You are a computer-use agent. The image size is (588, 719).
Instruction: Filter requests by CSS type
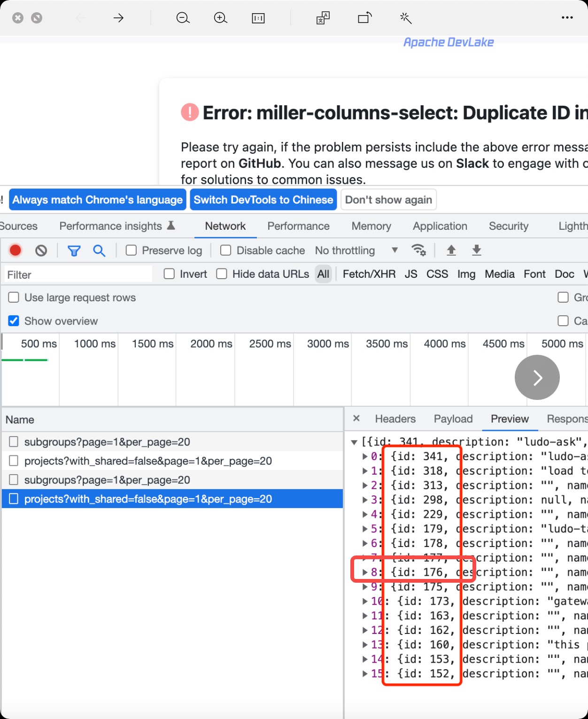(437, 274)
